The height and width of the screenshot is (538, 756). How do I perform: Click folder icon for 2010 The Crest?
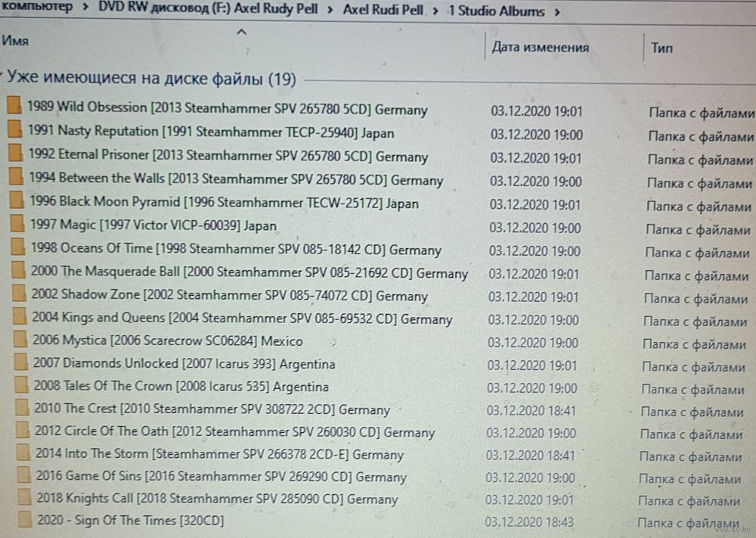click(22, 407)
